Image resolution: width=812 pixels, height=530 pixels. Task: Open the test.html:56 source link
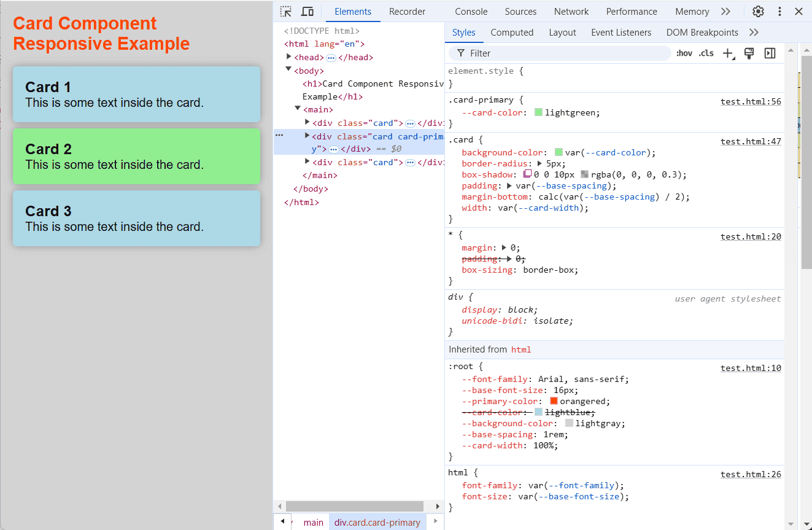[751, 101]
